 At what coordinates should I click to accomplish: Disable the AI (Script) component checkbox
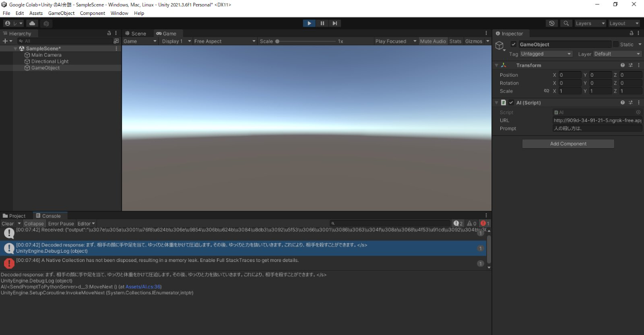click(511, 102)
